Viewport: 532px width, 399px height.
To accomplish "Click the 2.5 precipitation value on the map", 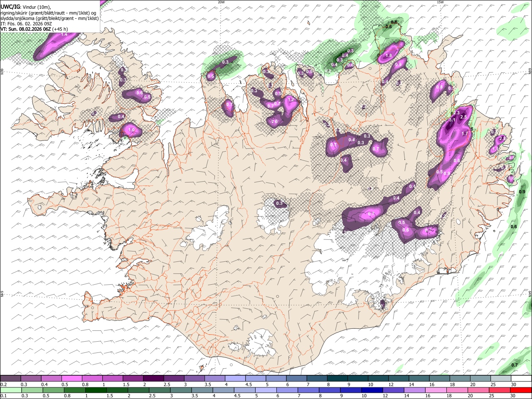I will [464, 117].
